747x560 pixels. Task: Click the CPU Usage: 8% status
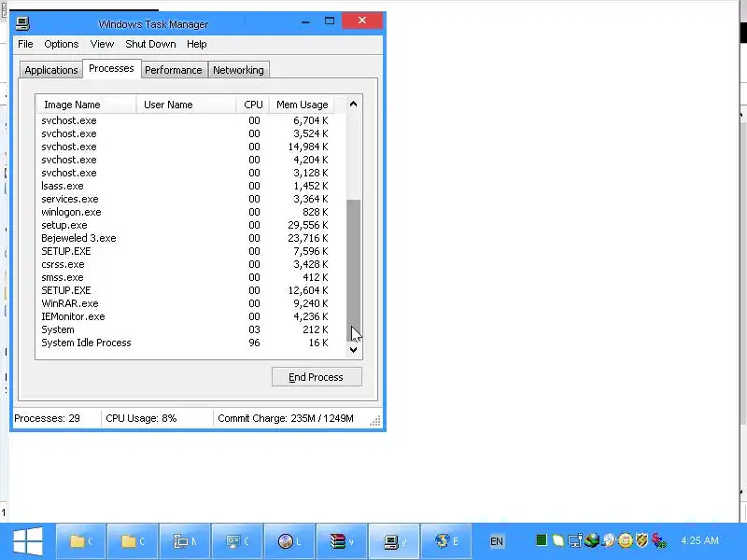[141, 418]
